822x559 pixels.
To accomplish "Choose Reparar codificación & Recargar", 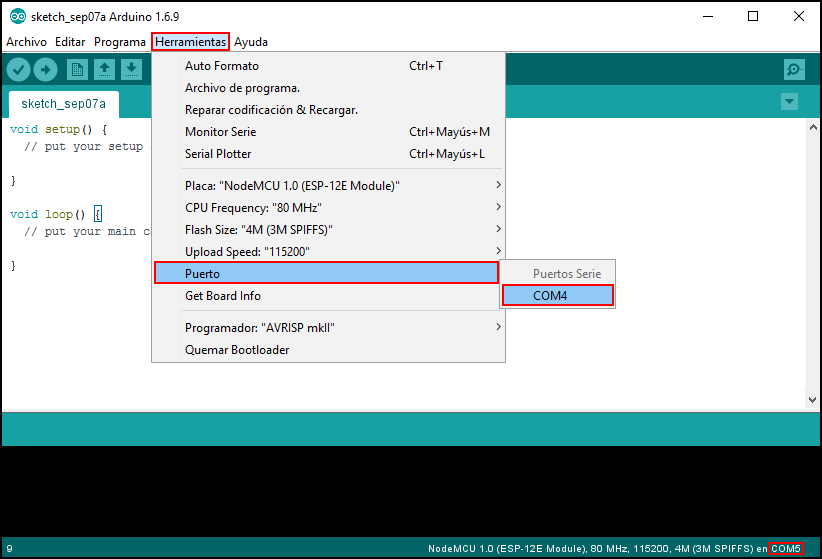I will [x=328, y=110].
